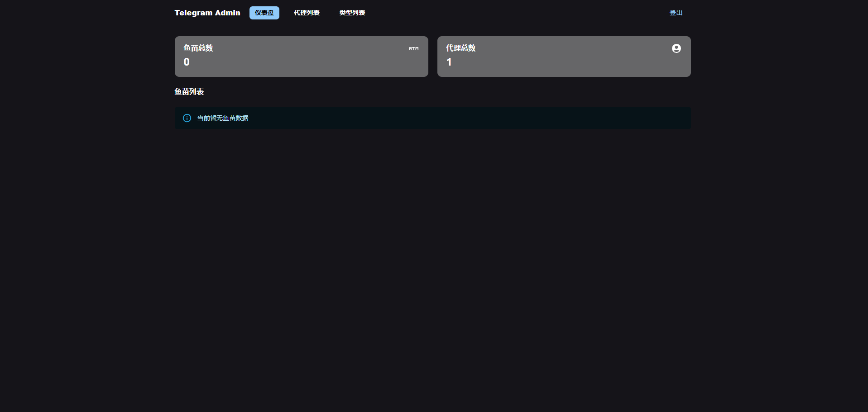Switch to the 代理列表 tab
Screen dimensions: 868x412
307,13
